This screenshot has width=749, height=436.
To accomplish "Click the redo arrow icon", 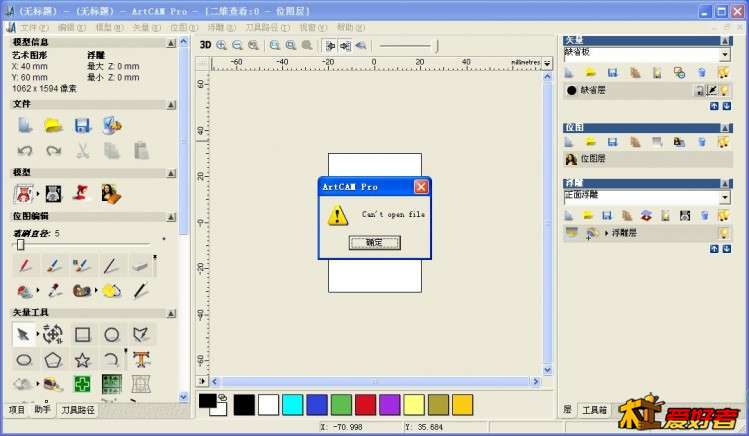I will coord(54,151).
